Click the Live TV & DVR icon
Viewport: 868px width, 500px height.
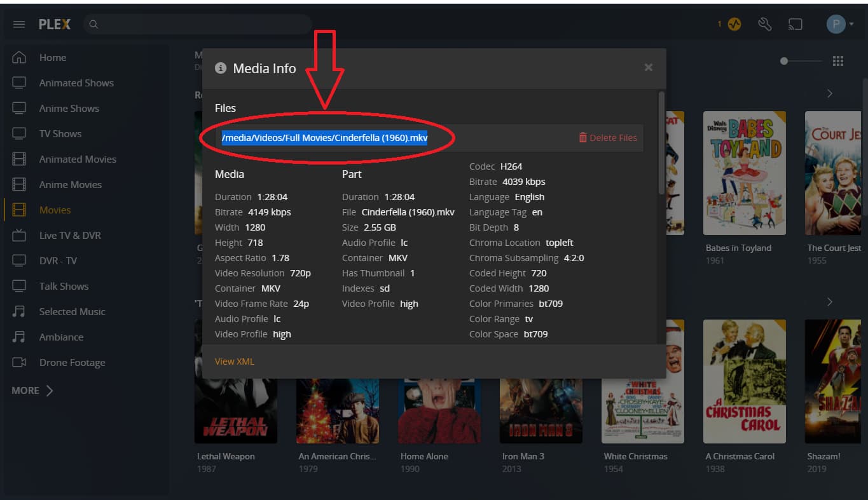click(19, 235)
